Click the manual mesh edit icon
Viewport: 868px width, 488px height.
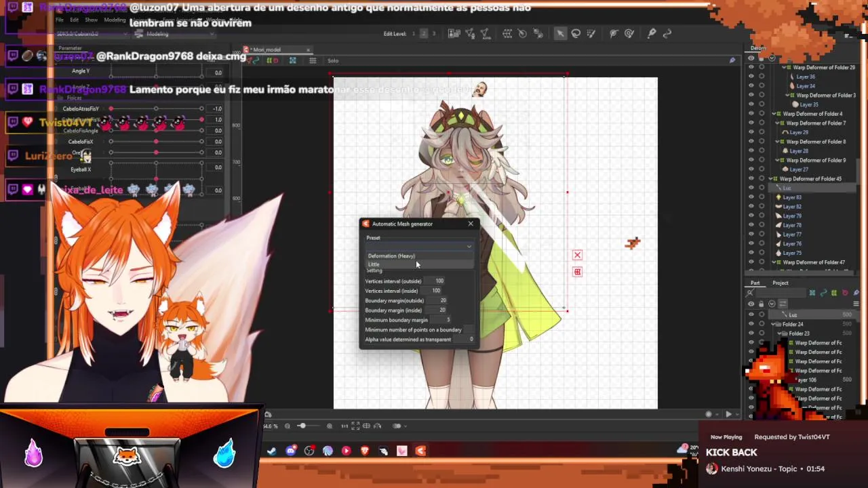pos(469,33)
